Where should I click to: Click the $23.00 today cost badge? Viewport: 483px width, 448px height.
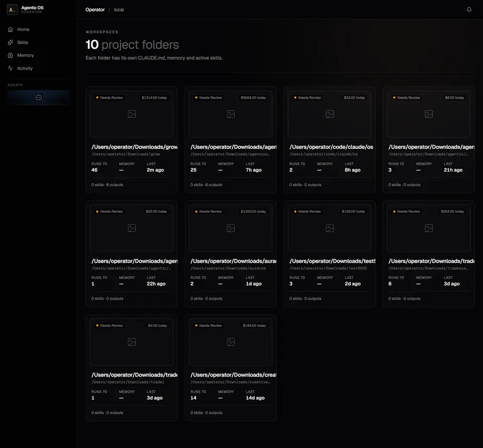pos(354,98)
